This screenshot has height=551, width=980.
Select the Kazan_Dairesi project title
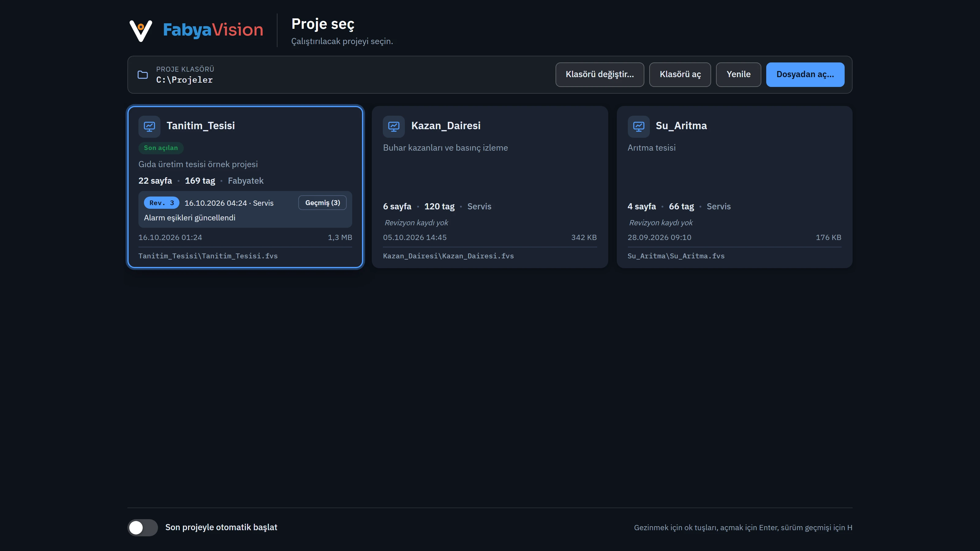pos(446,126)
